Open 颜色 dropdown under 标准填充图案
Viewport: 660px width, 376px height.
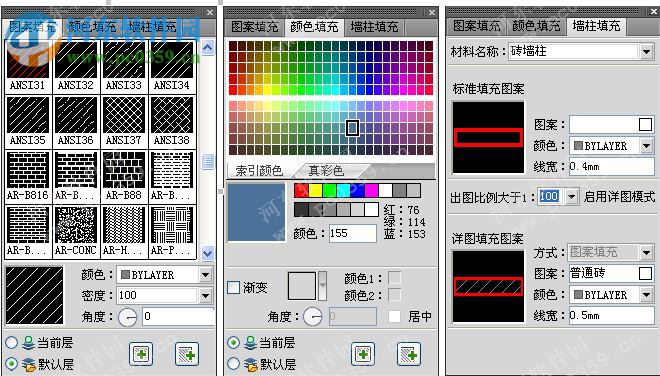click(647, 146)
